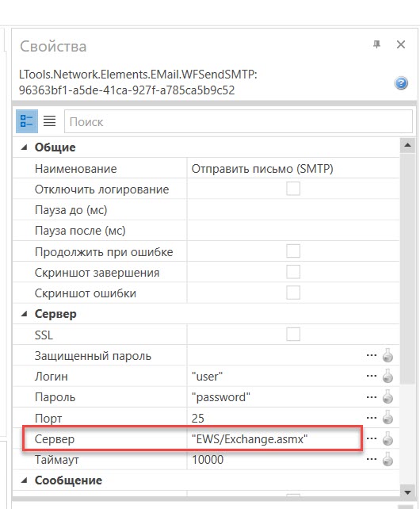The image size is (420, 509).
Task: Click the flask icon for Защищенный пароль
Action: (x=388, y=355)
